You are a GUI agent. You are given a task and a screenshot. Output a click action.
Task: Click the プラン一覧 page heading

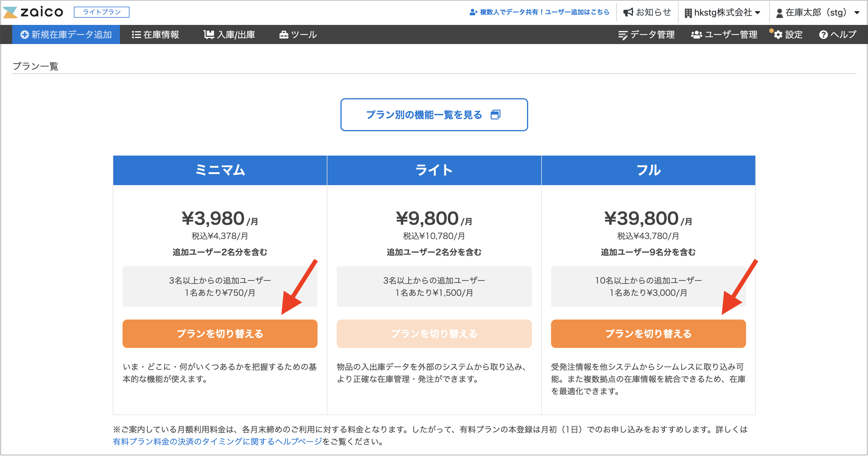pyautogui.click(x=35, y=66)
